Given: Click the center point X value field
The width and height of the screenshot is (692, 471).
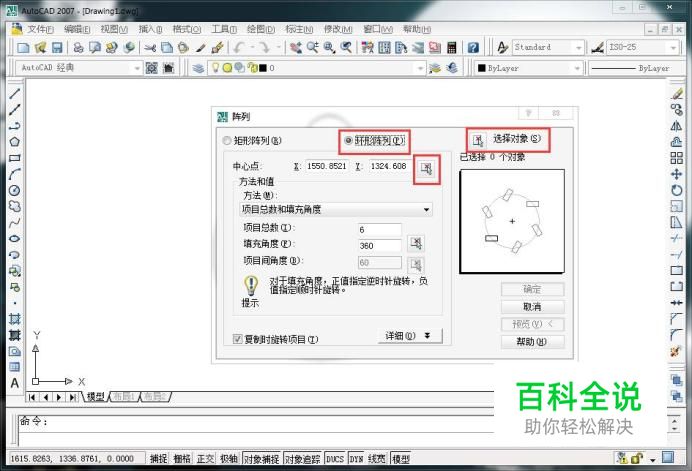Looking at the screenshot, I should point(327,166).
